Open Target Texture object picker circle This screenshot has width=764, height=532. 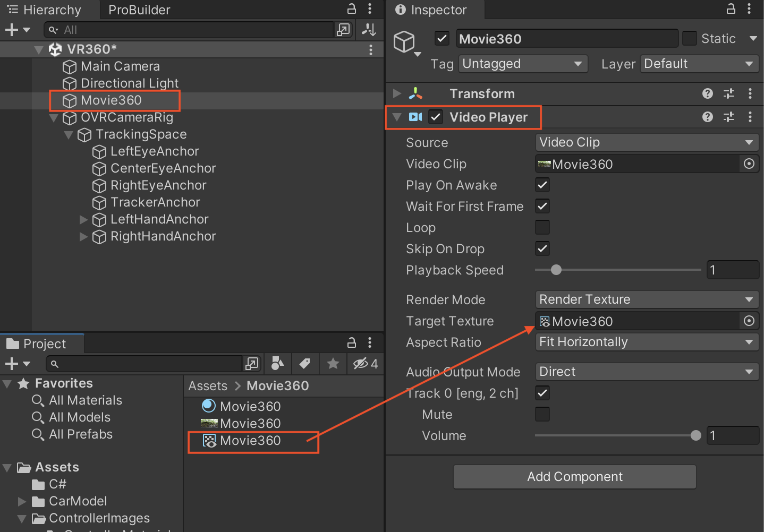[x=749, y=321]
